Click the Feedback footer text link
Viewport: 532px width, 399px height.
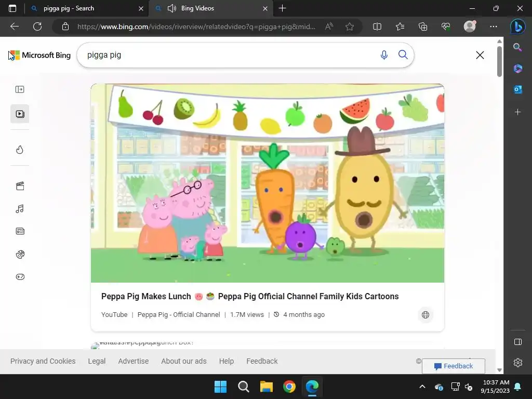262,361
